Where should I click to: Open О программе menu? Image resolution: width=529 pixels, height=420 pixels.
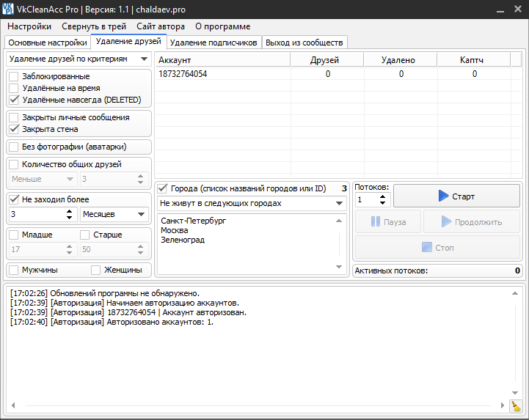click(x=222, y=26)
